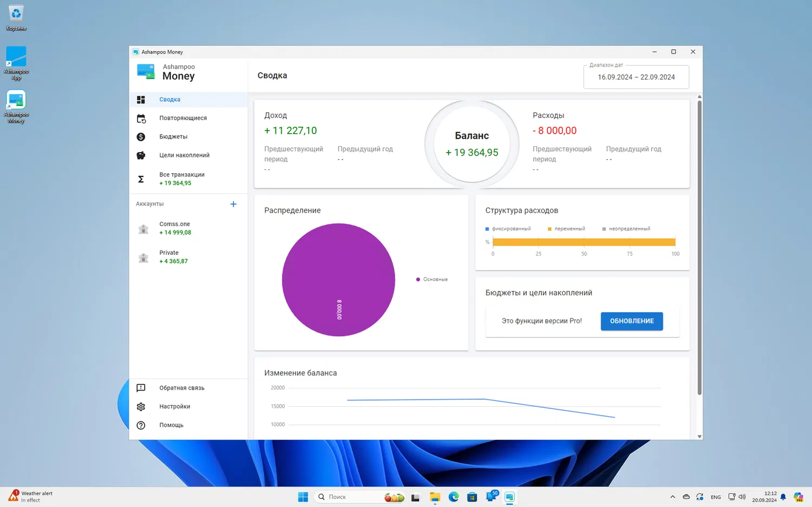Open Все транзакции in the sidebar

[x=188, y=179]
